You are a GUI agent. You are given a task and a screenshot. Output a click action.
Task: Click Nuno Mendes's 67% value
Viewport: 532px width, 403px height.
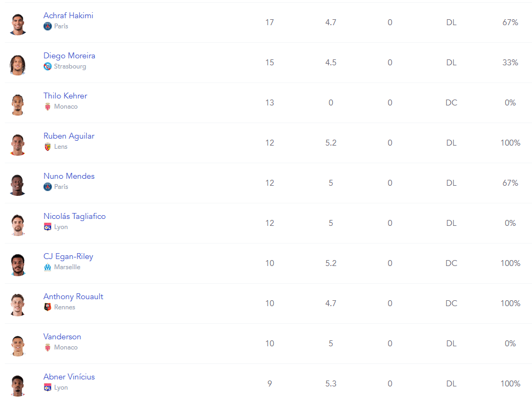click(x=510, y=183)
